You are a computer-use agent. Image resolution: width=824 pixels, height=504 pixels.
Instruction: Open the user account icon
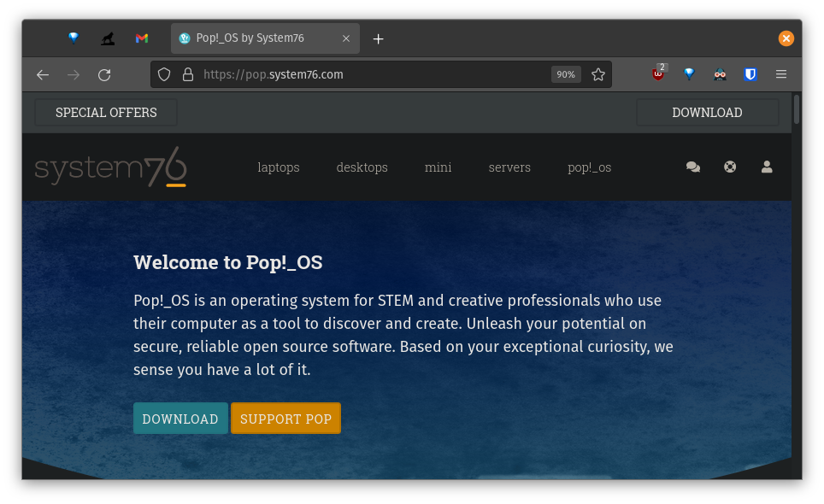pyautogui.click(x=767, y=167)
